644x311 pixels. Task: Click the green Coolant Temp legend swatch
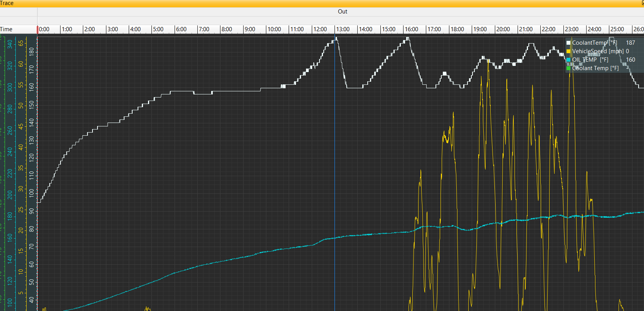[x=568, y=68]
